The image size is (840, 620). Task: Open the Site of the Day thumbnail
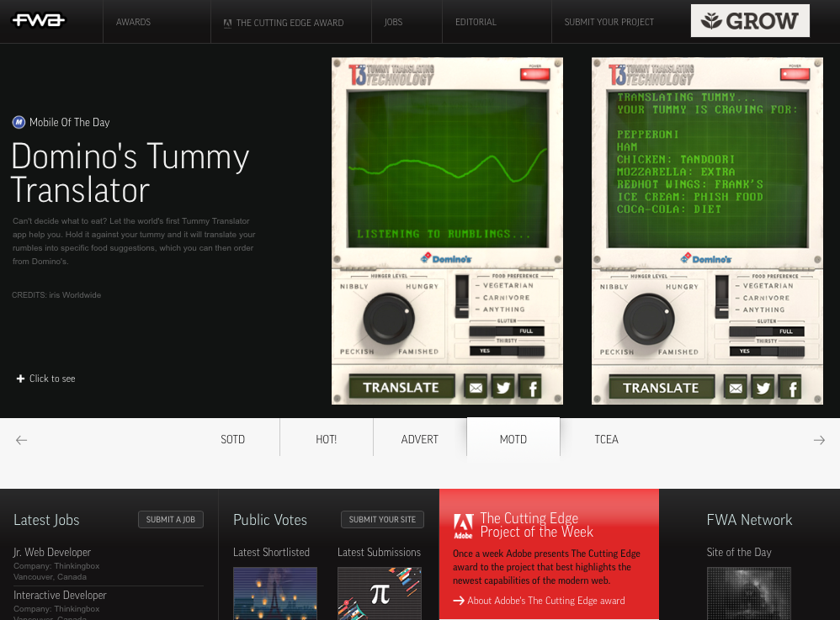click(x=749, y=593)
